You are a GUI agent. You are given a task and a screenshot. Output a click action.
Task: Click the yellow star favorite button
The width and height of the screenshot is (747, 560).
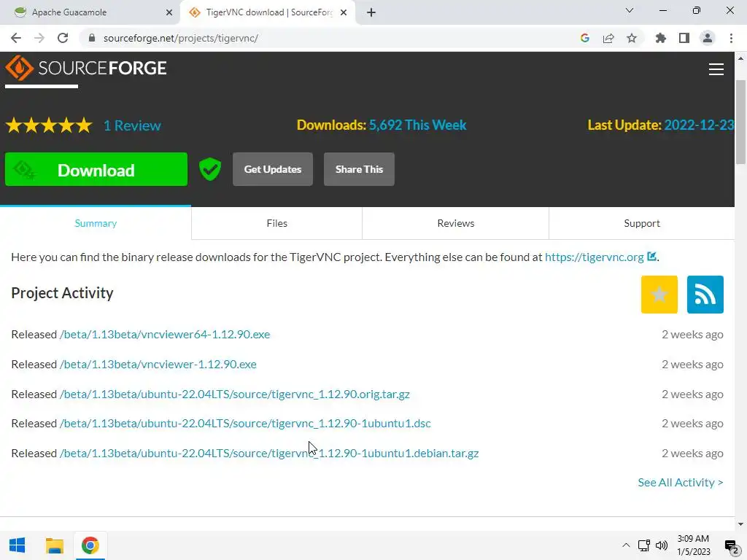click(x=659, y=295)
